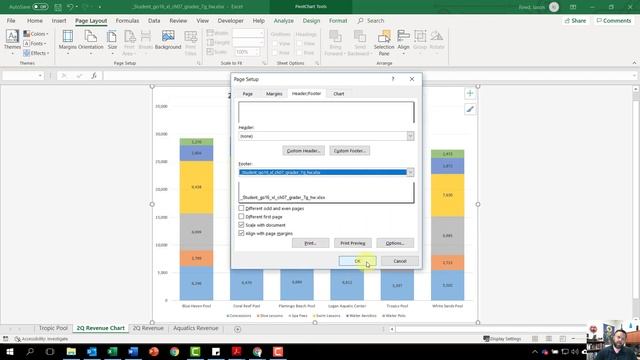The image size is (640, 360).
Task: Switch to Word taskbar icon
Action: click(133, 351)
